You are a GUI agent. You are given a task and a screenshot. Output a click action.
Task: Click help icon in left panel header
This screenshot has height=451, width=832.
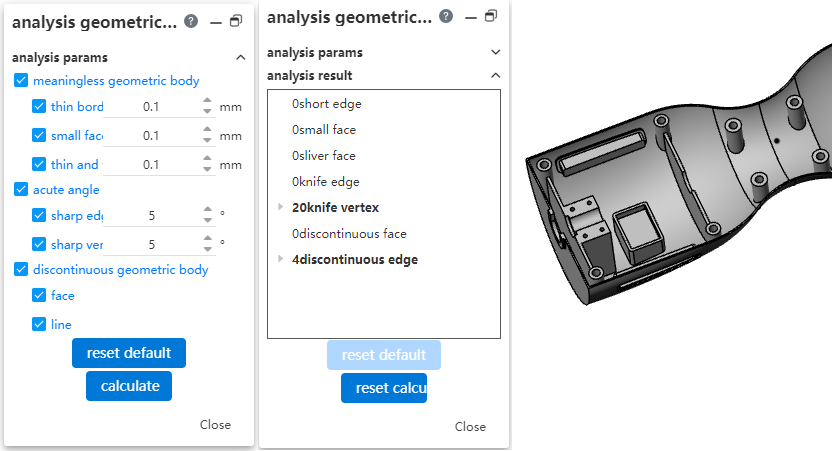(191, 21)
